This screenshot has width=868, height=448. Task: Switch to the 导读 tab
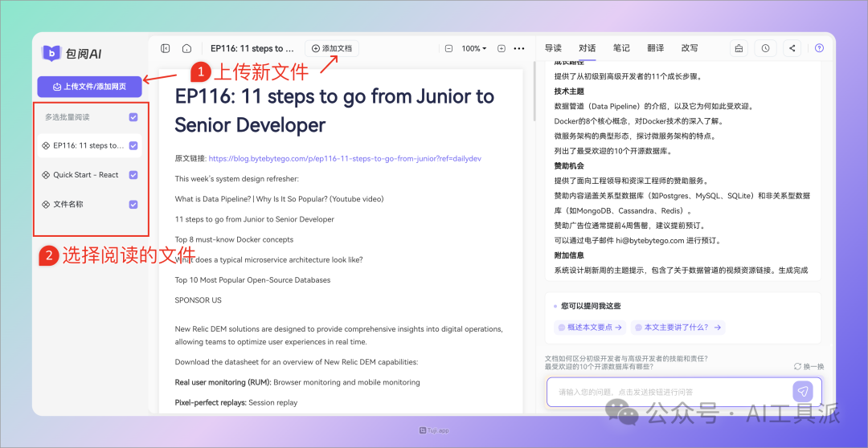pyautogui.click(x=553, y=48)
